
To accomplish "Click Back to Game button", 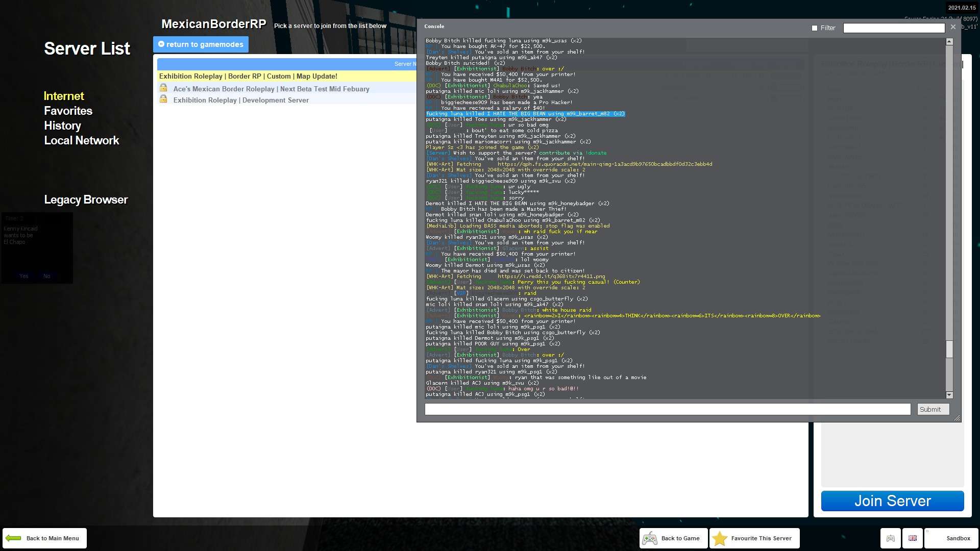I will (x=673, y=538).
